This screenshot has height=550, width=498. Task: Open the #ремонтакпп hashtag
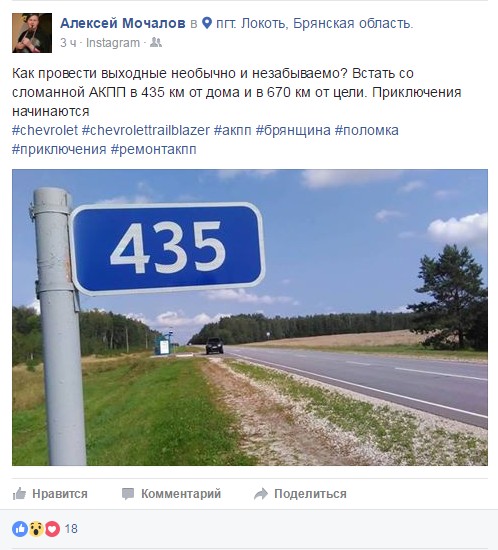coord(154,149)
